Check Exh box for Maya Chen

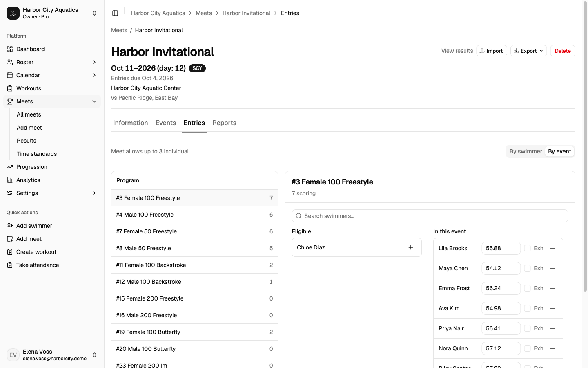pyautogui.click(x=527, y=268)
